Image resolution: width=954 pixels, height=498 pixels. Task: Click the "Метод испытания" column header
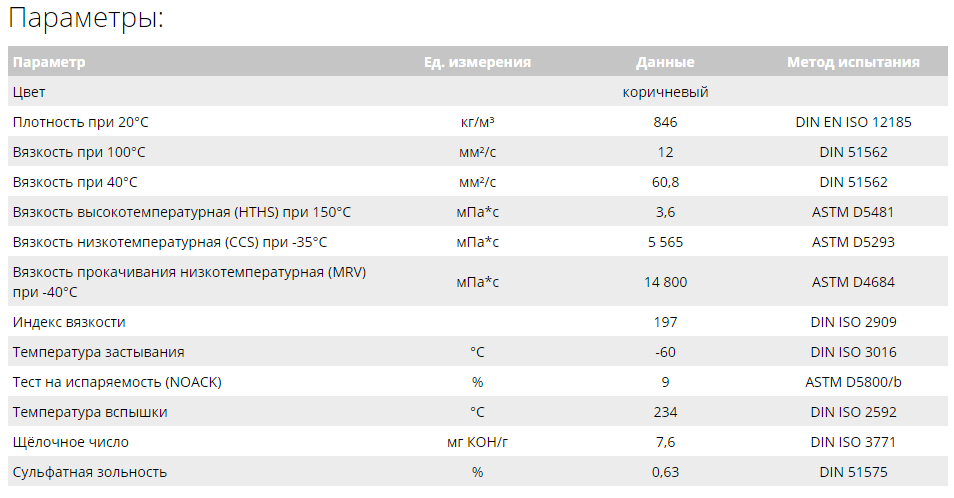click(x=853, y=62)
